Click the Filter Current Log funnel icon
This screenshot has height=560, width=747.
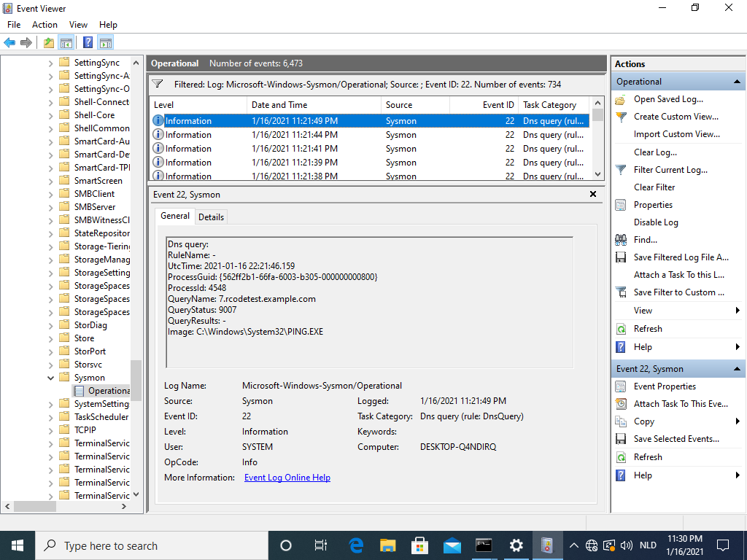click(x=621, y=170)
